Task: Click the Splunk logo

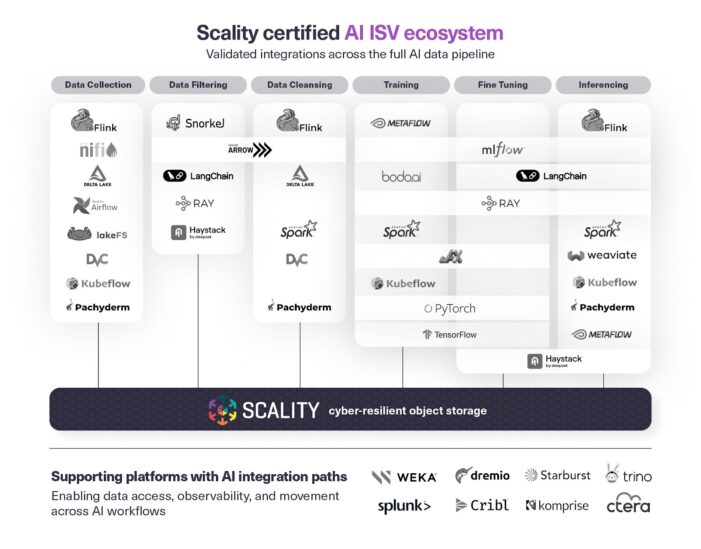Action: click(404, 506)
